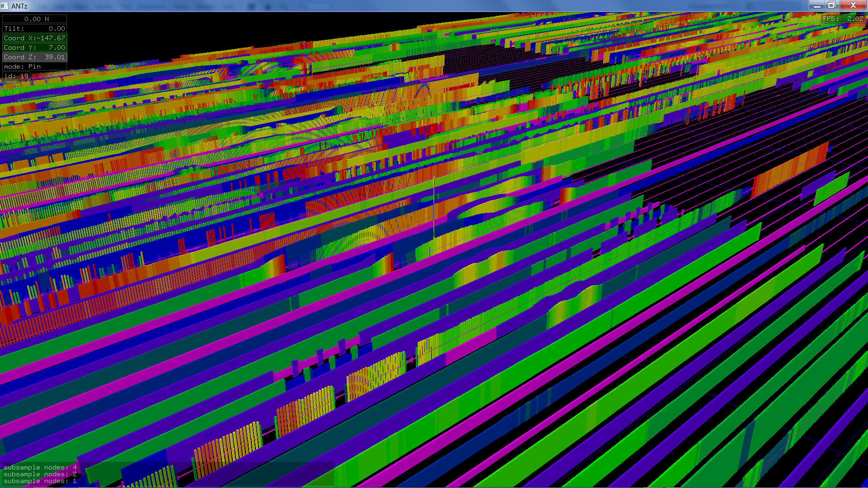Restore down the ANTz window
The image size is (868, 488).
tap(831, 5)
